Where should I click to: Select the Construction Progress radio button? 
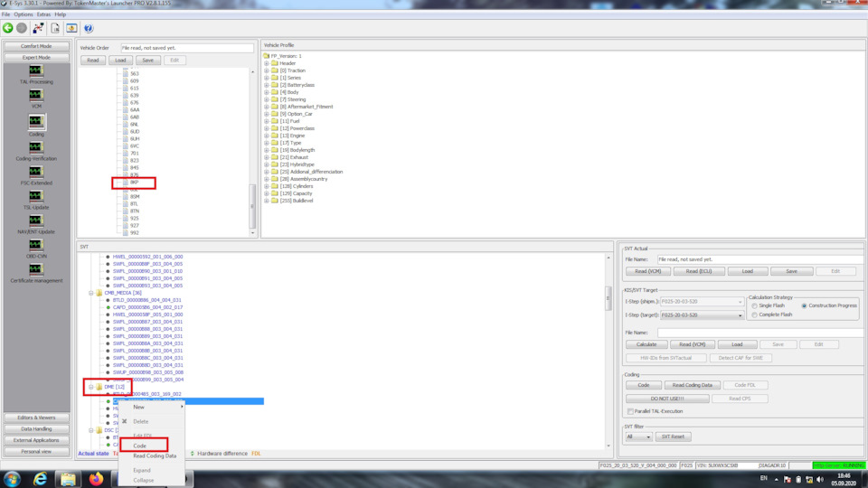805,306
